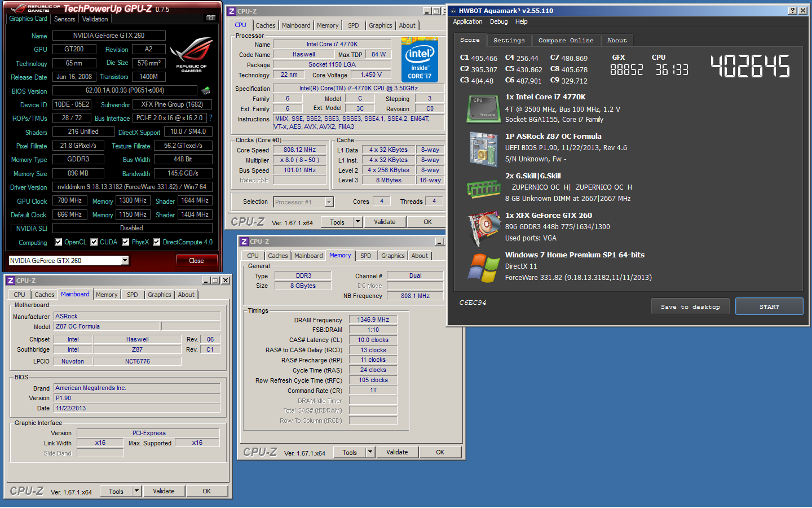Click the total score 402645 in HWBOT
The width and height of the screenshot is (812, 508).
(x=750, y=67)
